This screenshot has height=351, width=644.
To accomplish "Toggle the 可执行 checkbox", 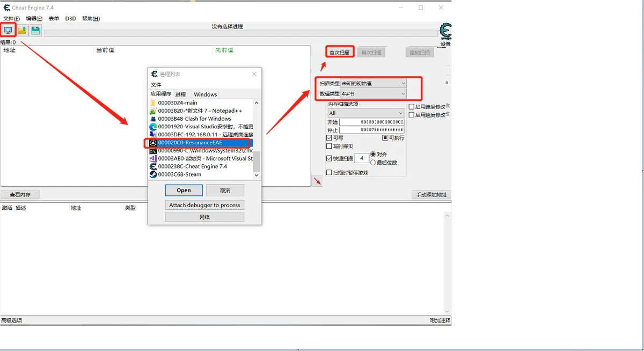I will coord(385,138).
